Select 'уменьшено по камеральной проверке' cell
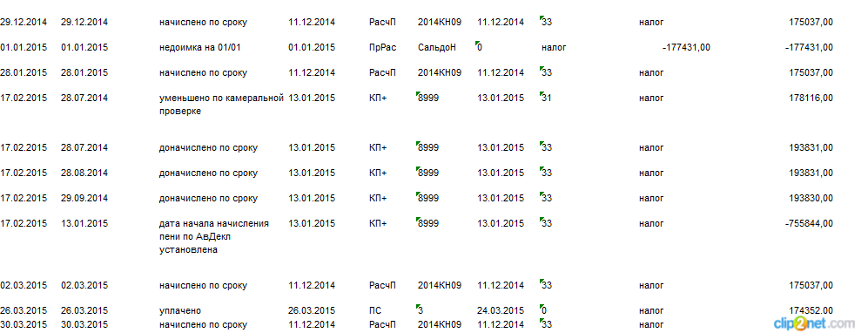 pos(221,104)
